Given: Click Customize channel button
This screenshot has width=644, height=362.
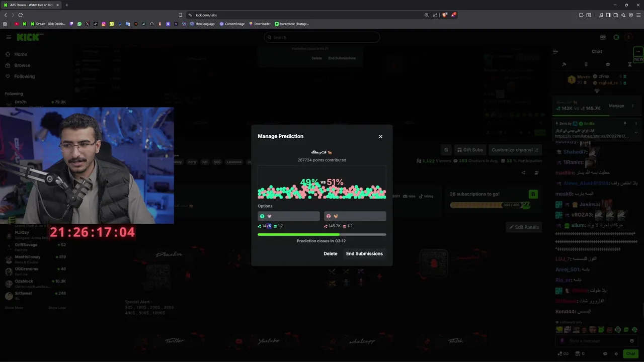Looking at the screenshot, I should coord(515,150).
